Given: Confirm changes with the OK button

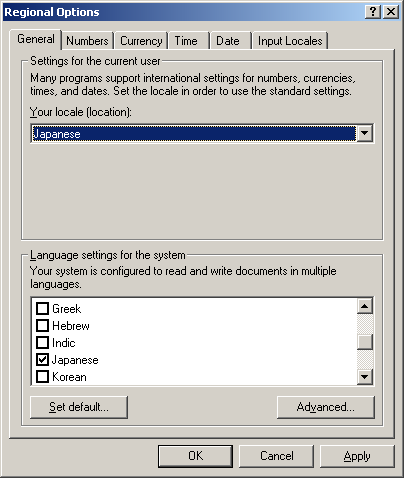Looking at the screenshot, I should [x=195, y=456].
